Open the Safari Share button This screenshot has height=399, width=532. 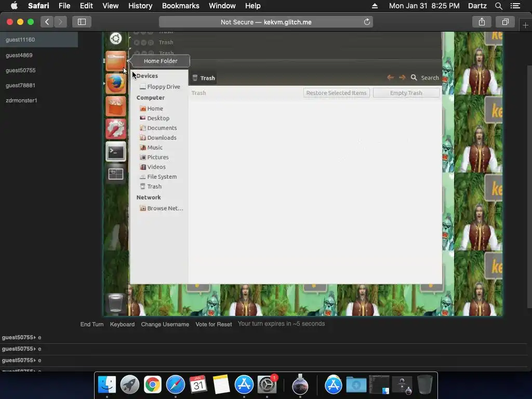click(x=482, y=22)
